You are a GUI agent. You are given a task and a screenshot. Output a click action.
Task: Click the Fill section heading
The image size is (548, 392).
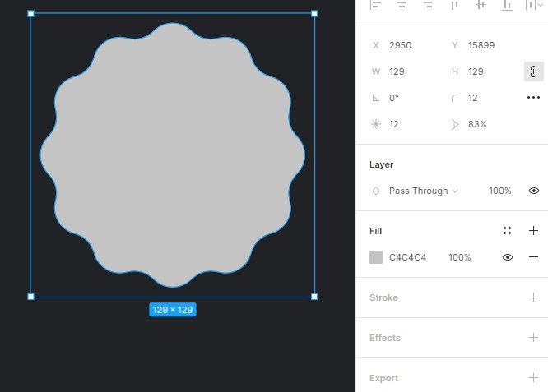pos(375,231)
